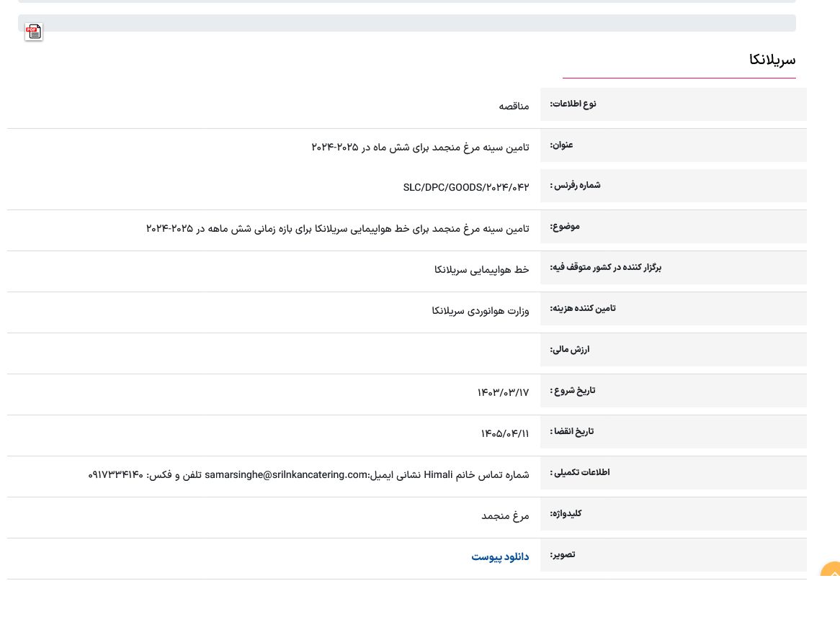Click the موضوع row subject description

[x=337, y=228]
